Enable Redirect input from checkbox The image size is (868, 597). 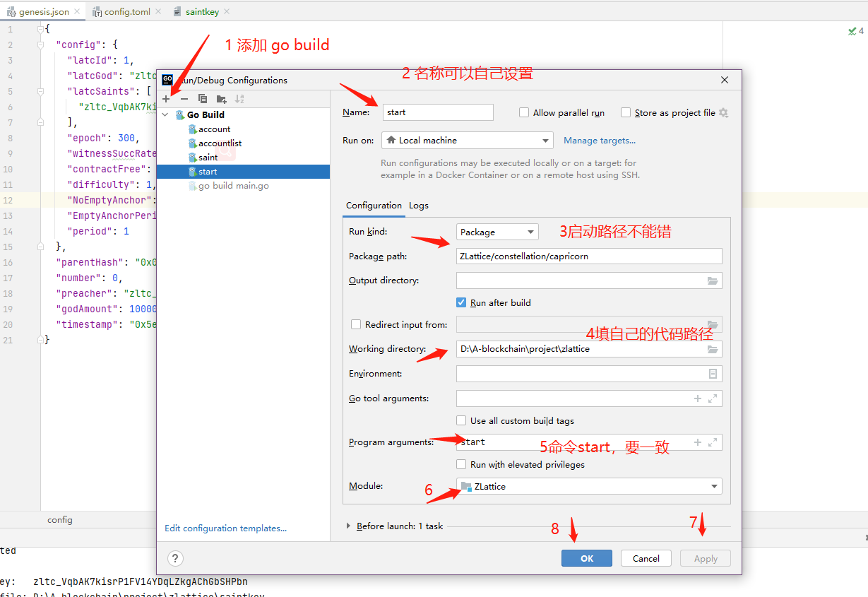pyautogui.click(x=356, y=325)
